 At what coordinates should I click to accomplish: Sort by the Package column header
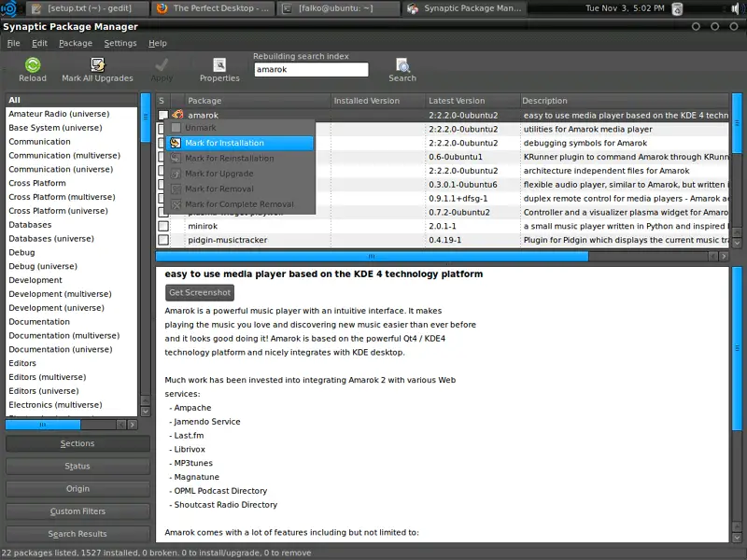[204, 101]
